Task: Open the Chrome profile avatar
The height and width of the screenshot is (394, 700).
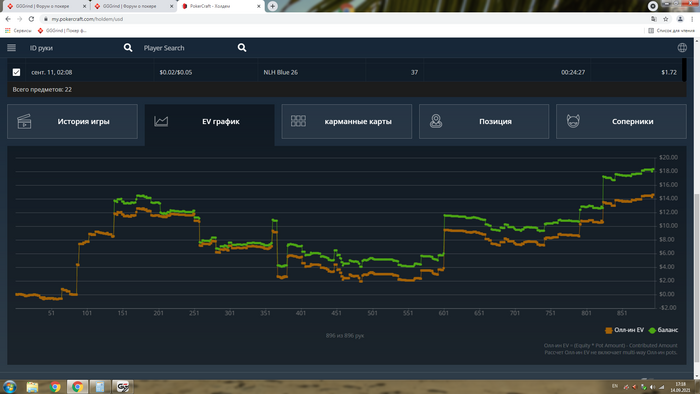Action: point(680,19)
